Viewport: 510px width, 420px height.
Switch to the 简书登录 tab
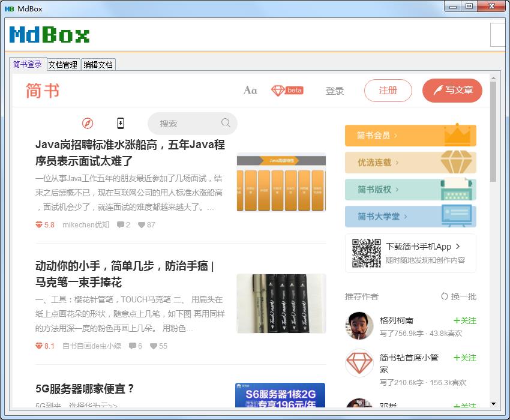pyautogui.click(x=28, y=64)
